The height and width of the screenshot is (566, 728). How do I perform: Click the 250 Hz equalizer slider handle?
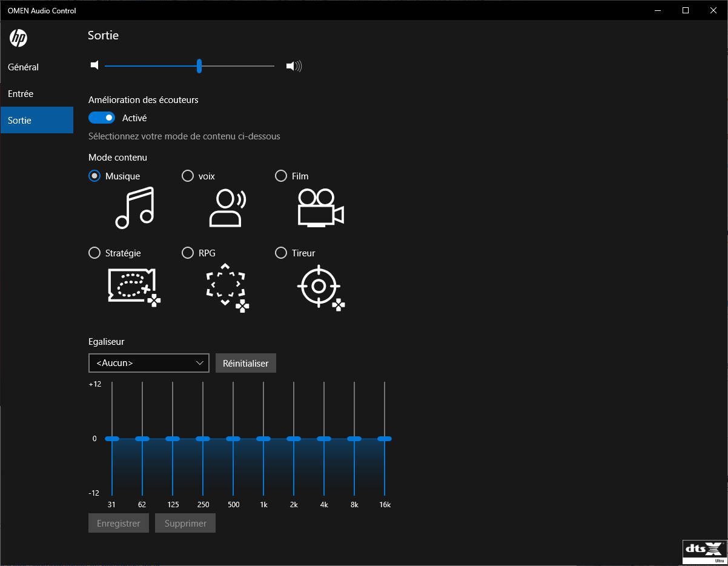pos(203,439)
